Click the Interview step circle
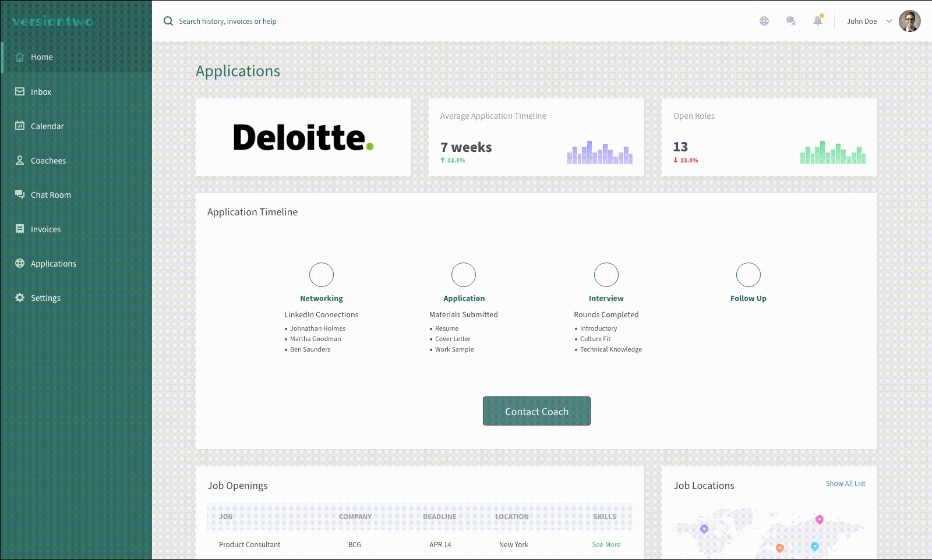 (x=606, y=275)
